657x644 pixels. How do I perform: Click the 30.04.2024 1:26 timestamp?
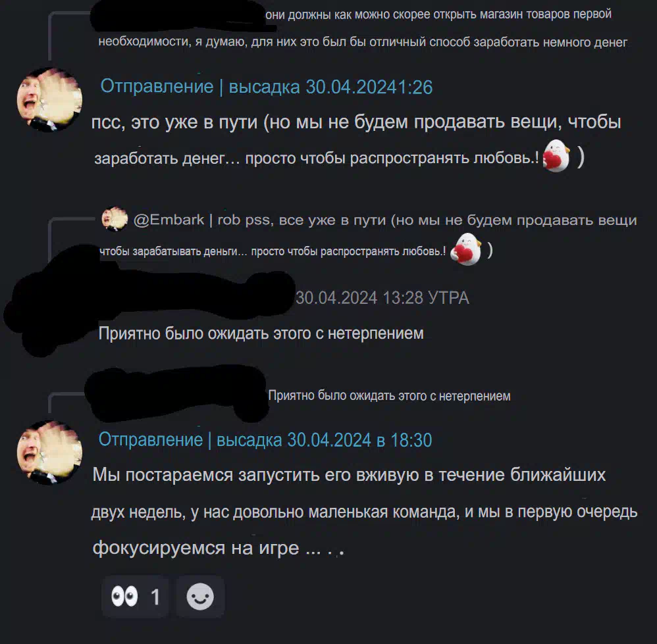[x=369, y=87]
